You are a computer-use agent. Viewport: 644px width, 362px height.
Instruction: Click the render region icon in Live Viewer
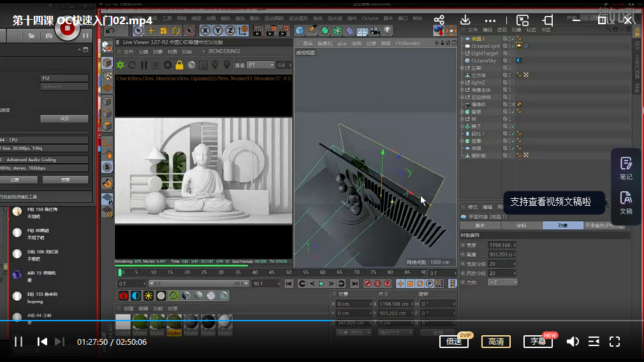coord(203,65)
